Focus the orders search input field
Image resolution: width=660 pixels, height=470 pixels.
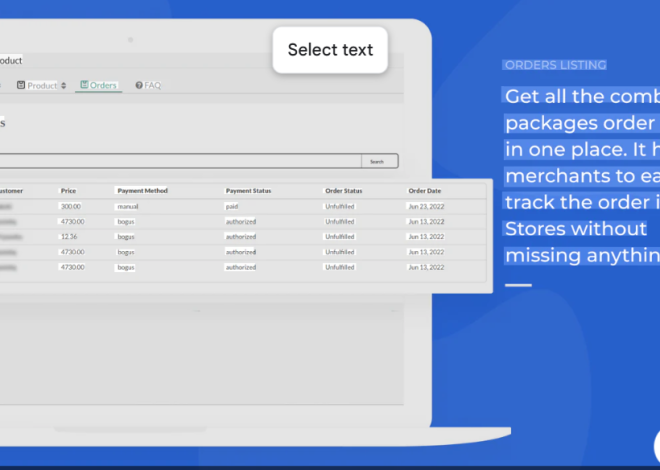click(180, 161)
